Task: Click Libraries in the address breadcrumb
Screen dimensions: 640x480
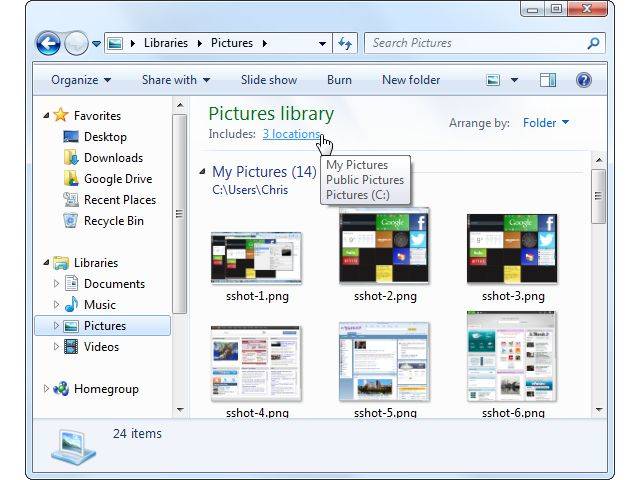Action: (166, 43)
